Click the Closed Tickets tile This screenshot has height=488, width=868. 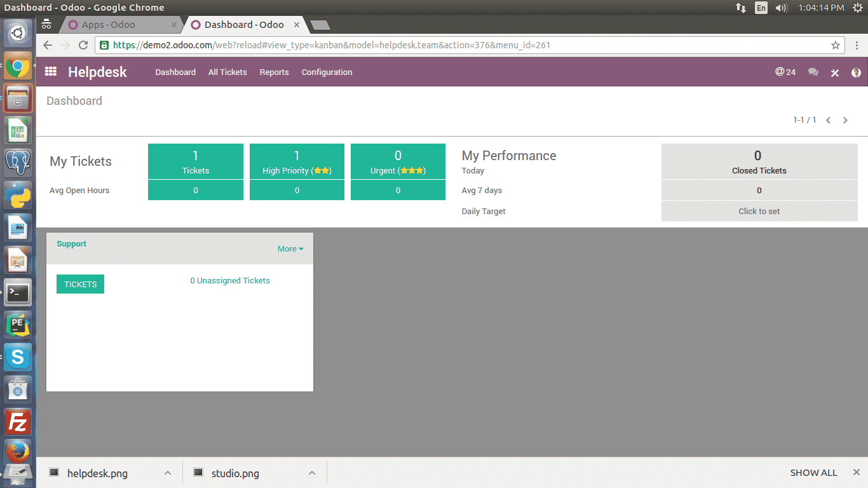click(759, 161)
